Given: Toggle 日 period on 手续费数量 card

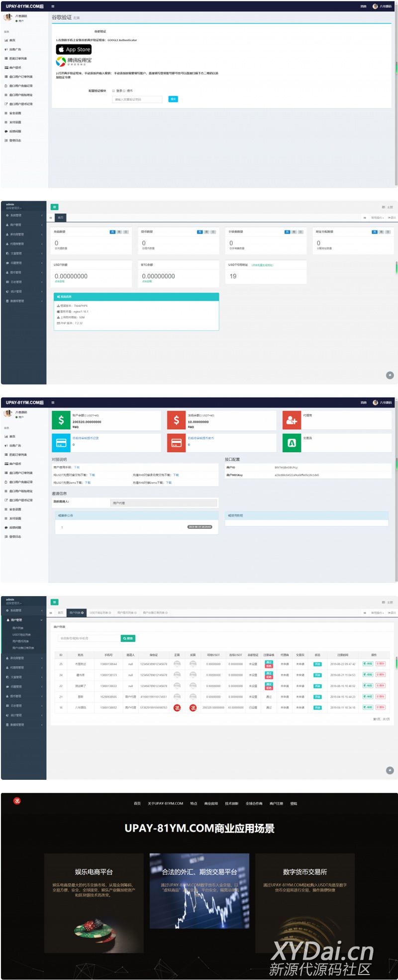Looking at the screenshot, I should 301,232.
